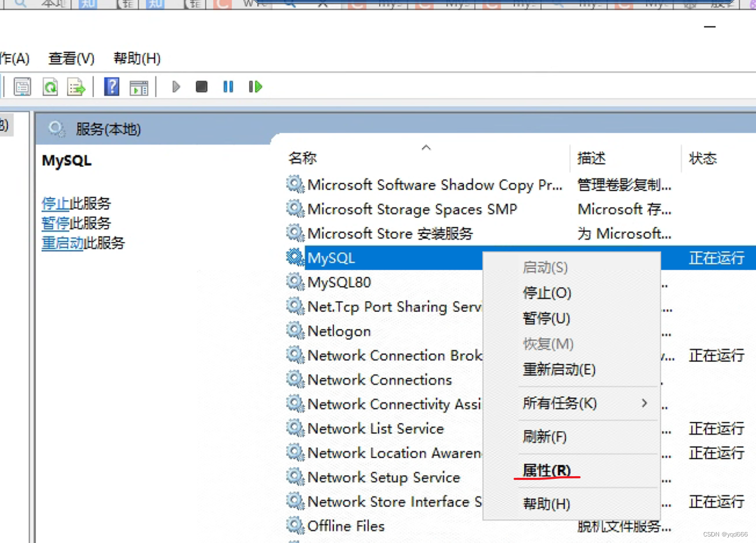The image size is (756, 543).
Task: Click the gear icon beside Netlogon
Action: (x=295, y=330)
